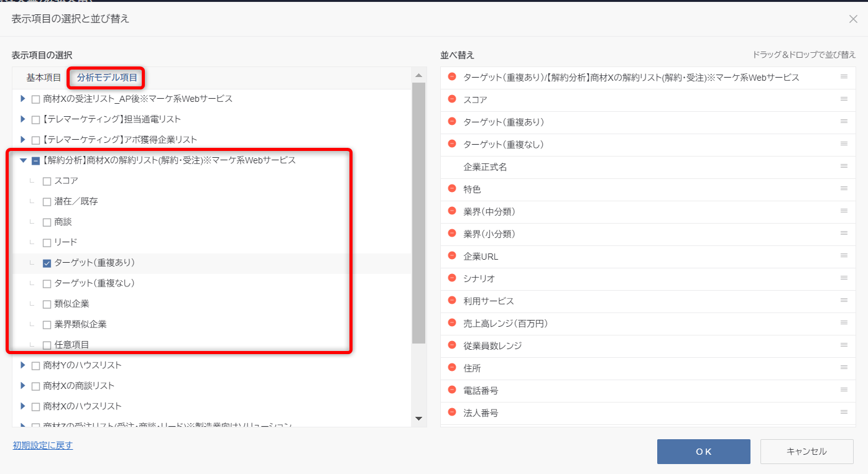
Task: Click drag handle icon for 企業正式名
Action: tap(844, 166)
